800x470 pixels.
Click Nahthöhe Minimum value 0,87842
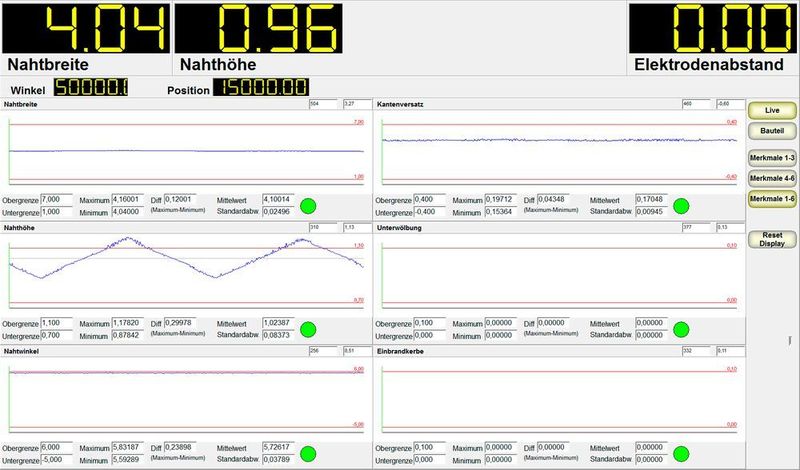(128, 335)
